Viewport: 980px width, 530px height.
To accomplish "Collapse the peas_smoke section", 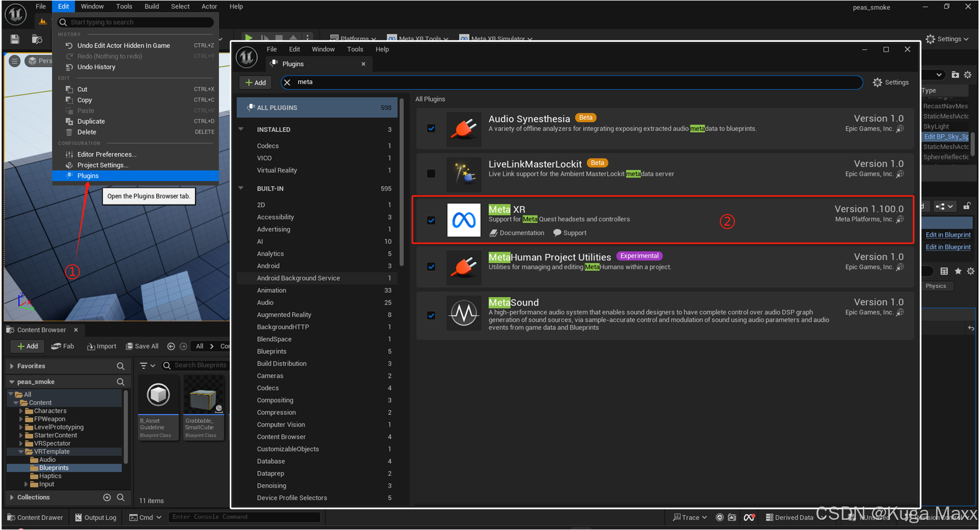I will click(11, 382).
